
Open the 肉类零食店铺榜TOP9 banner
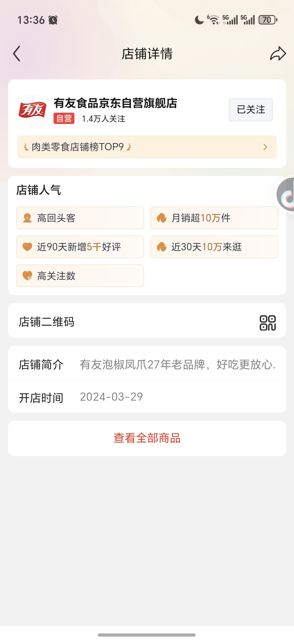coord(147,147)
